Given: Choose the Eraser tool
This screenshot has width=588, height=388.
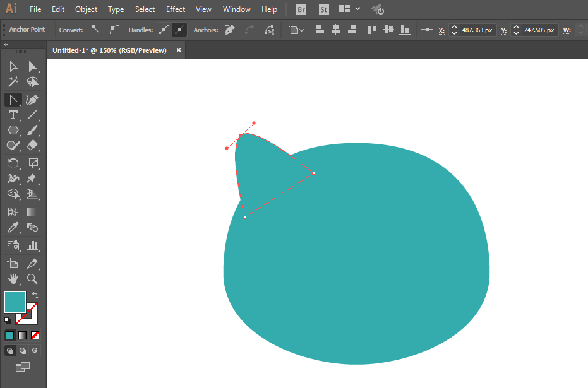Looking at the screenshot, I should pos(32,145).
